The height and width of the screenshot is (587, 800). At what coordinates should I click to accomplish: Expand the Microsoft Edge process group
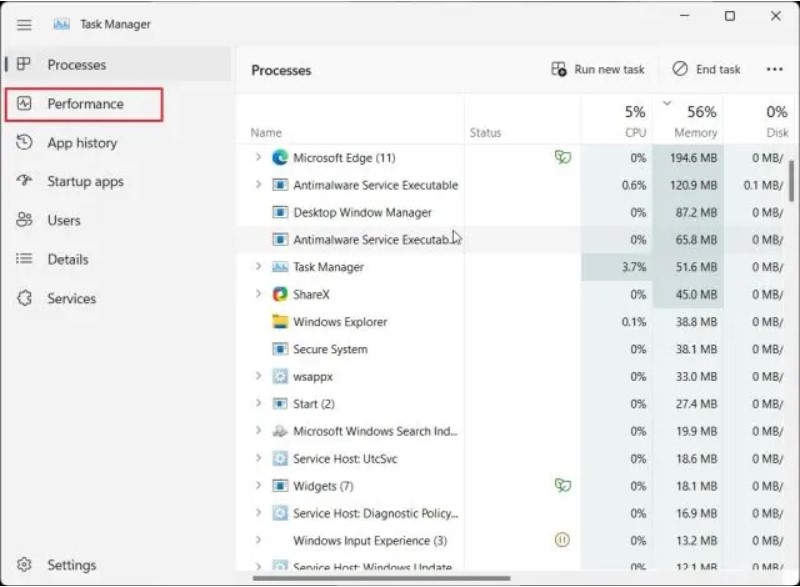[x=258, y=158]
